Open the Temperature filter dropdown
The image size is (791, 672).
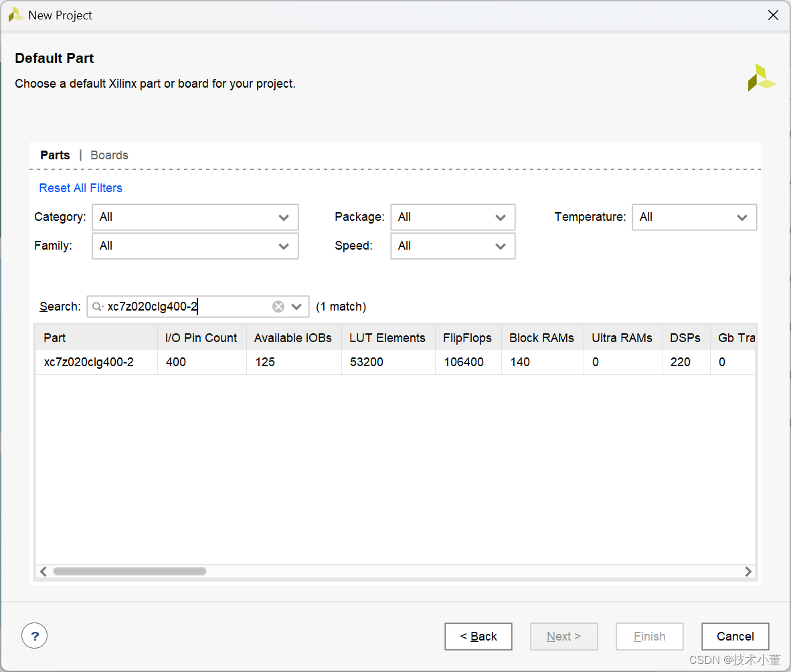(694, 218)
